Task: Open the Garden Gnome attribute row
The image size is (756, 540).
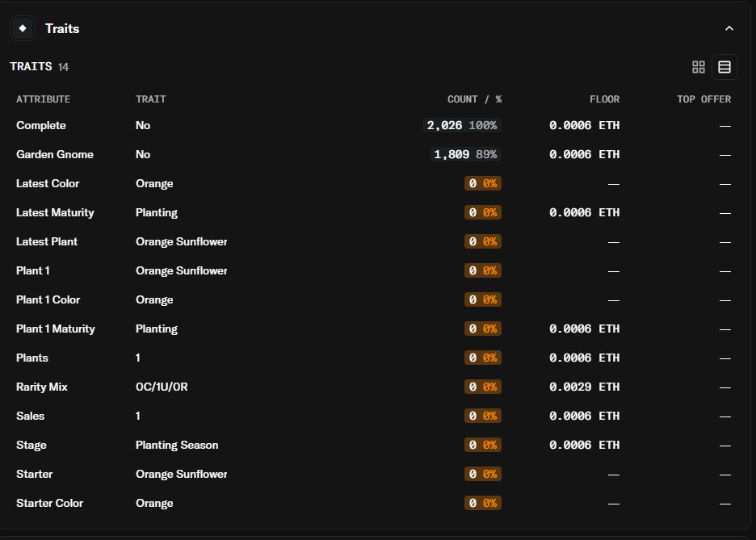Action: tap(374, 154)
